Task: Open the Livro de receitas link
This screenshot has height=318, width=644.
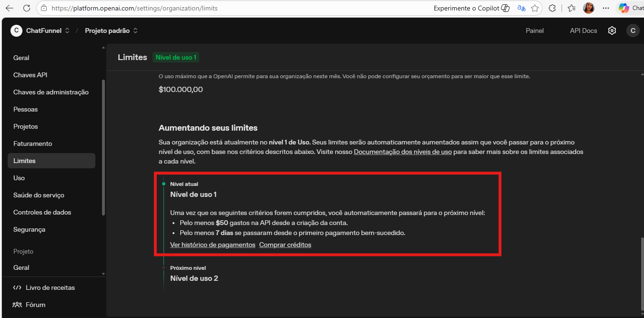Action: coord(50,287)
